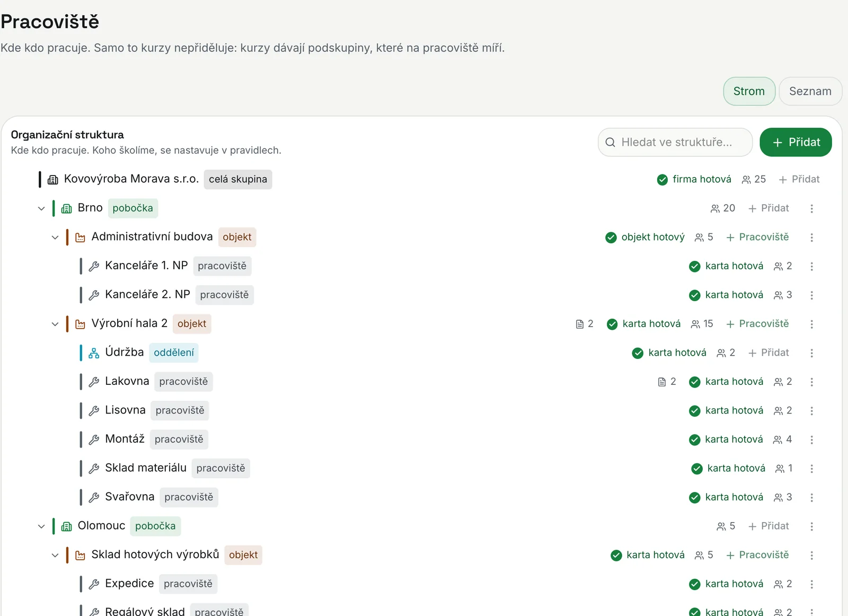Click karta hotová on Montáž row

[x=726, y=439]
